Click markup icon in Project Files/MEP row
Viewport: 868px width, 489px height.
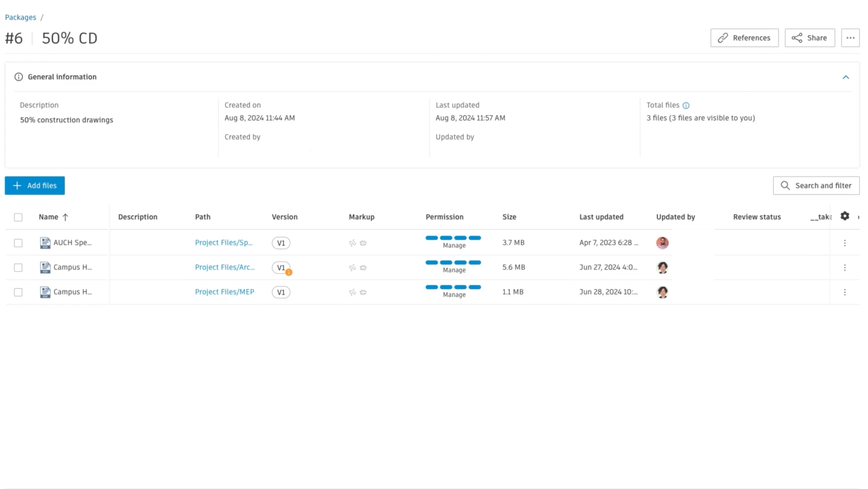[352, 292]
